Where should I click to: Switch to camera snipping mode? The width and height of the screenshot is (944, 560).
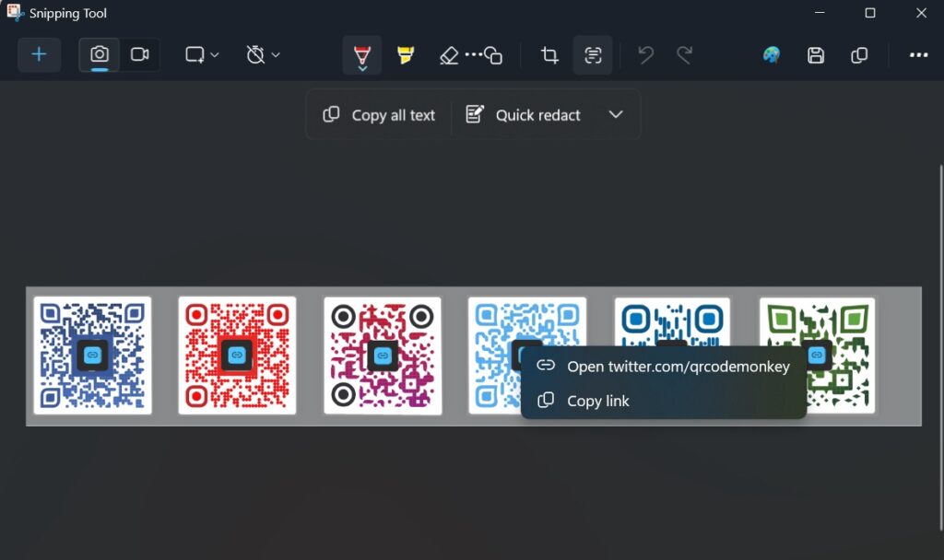98,54
